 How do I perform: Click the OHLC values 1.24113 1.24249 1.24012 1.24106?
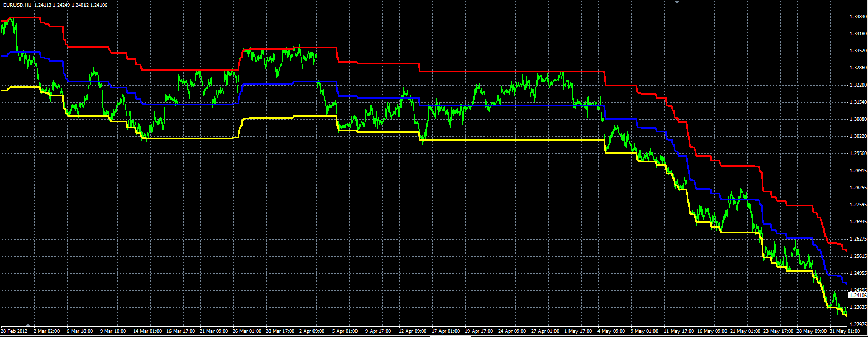point(71,5)
